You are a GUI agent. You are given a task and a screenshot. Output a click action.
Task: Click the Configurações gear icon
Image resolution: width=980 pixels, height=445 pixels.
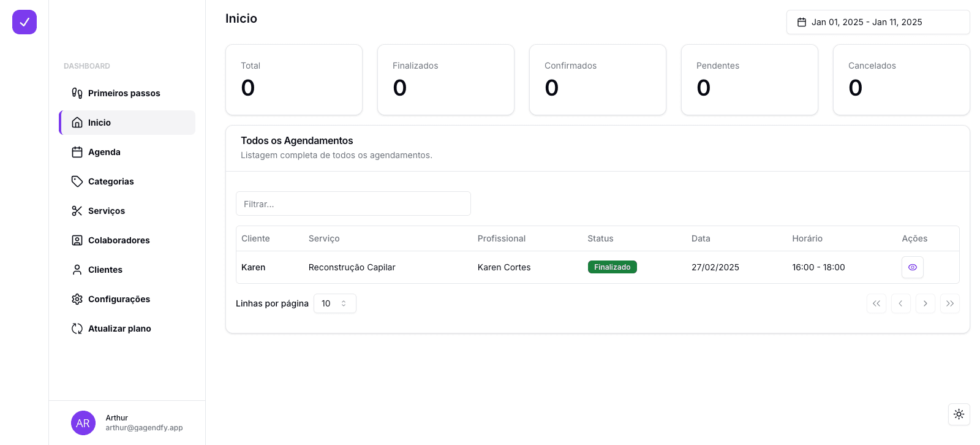click(77, 299)
